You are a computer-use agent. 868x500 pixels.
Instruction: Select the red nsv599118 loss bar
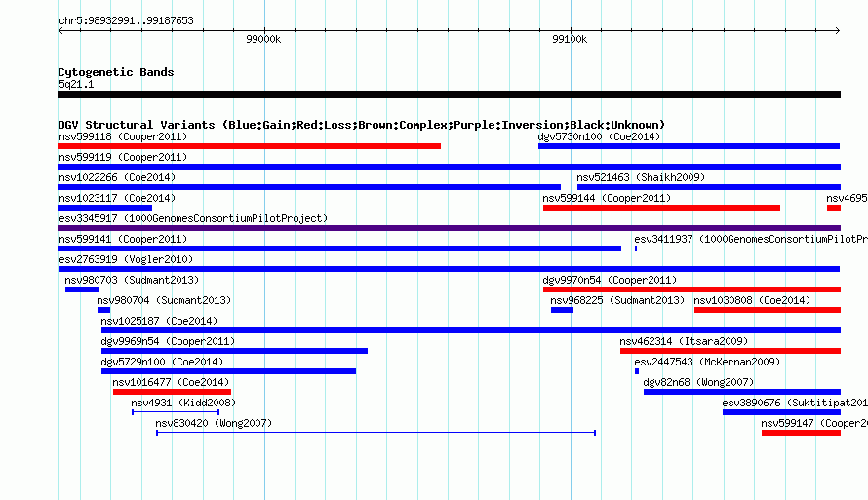(249, 146)
